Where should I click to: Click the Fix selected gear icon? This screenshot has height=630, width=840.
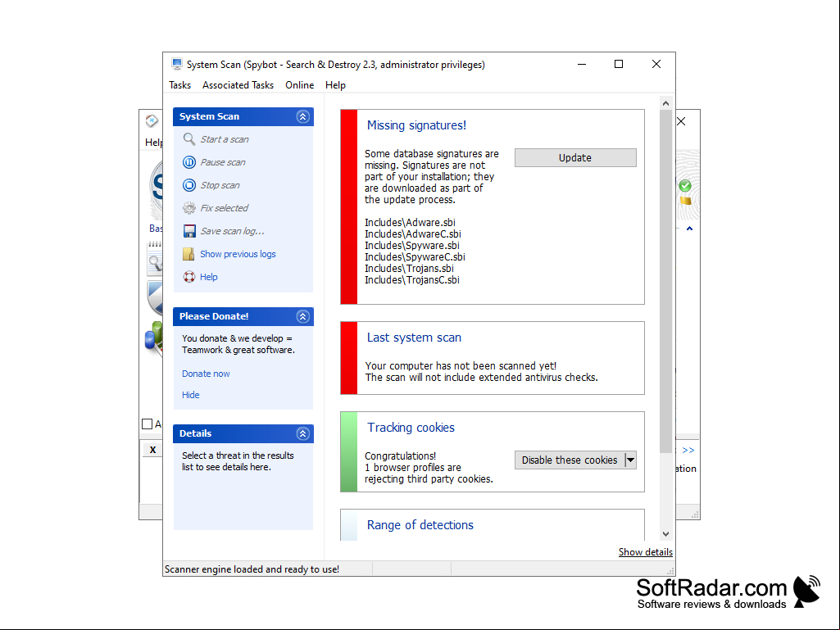pyautogui.click(x=189, y=208)
